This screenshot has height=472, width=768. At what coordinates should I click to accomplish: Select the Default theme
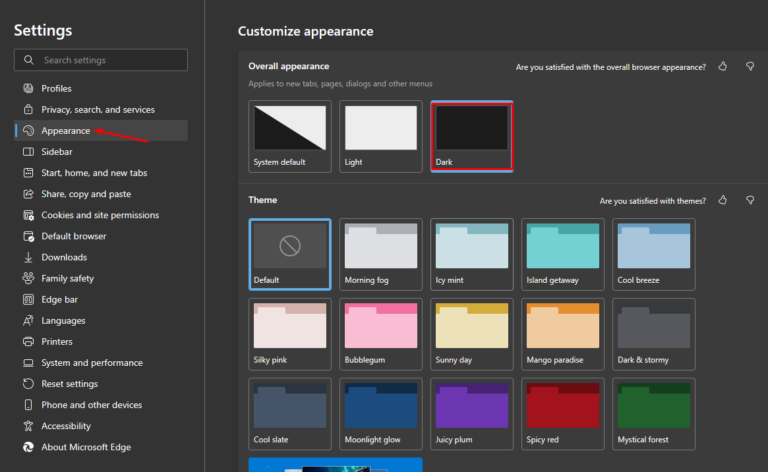pos(290,255)
